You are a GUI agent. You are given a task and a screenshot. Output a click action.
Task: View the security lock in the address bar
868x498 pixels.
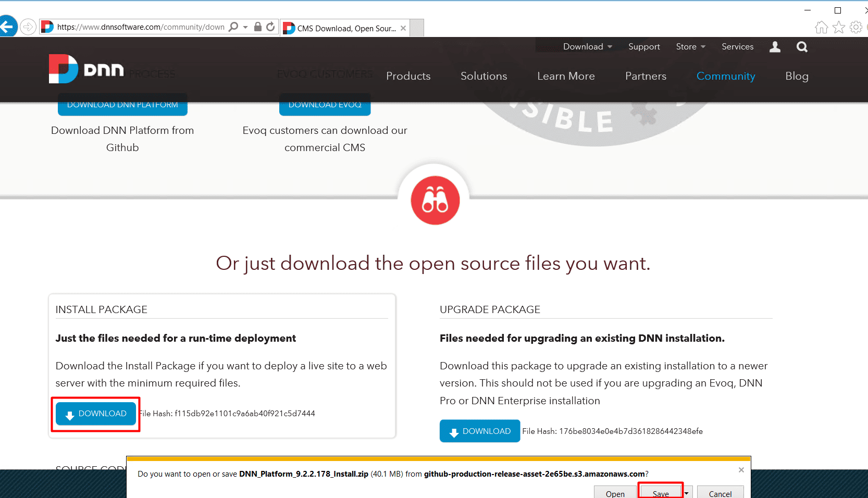pos(257,27)
